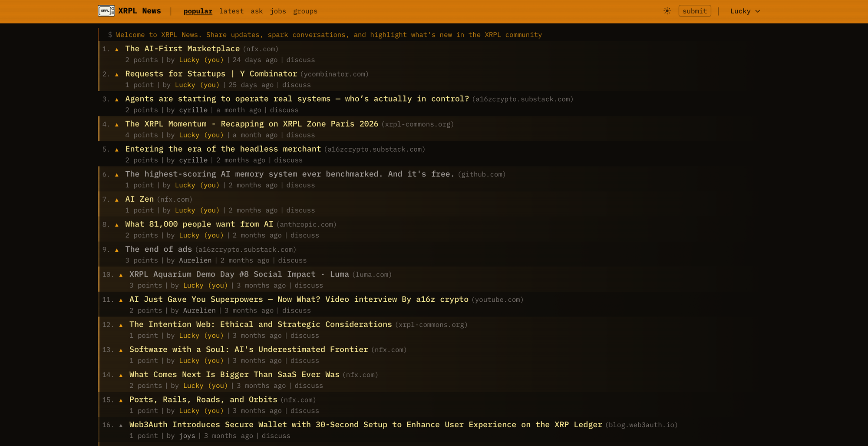868x446 pixels.
Task: Open discuss for 'The XRPL Momentum' post
Action: (300, 135)
